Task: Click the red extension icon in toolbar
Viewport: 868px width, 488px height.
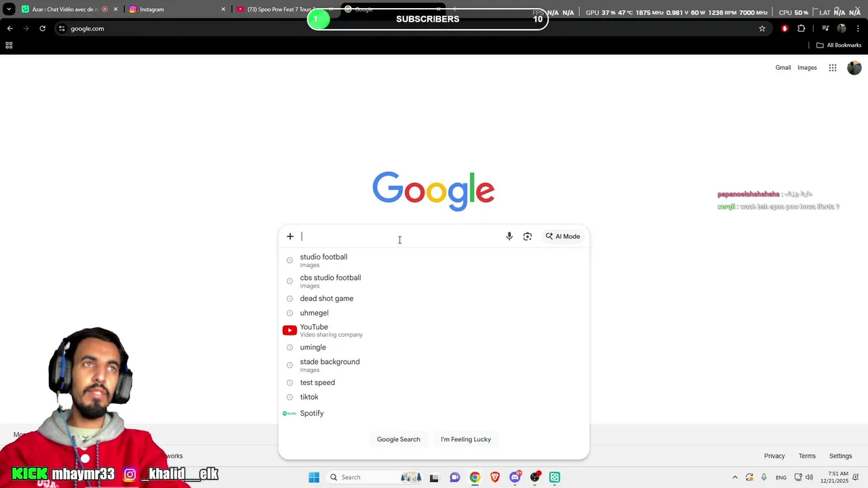Action: (785, 28)
